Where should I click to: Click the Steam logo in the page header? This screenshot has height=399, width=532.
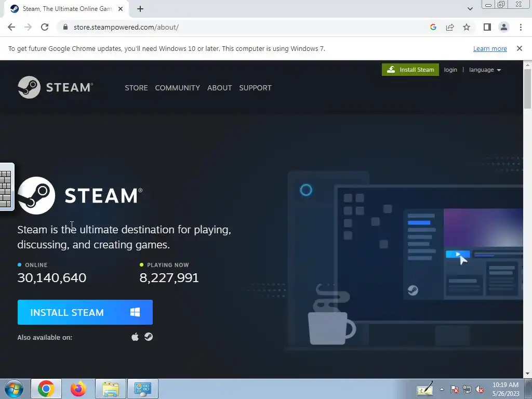tap(55, 87)
